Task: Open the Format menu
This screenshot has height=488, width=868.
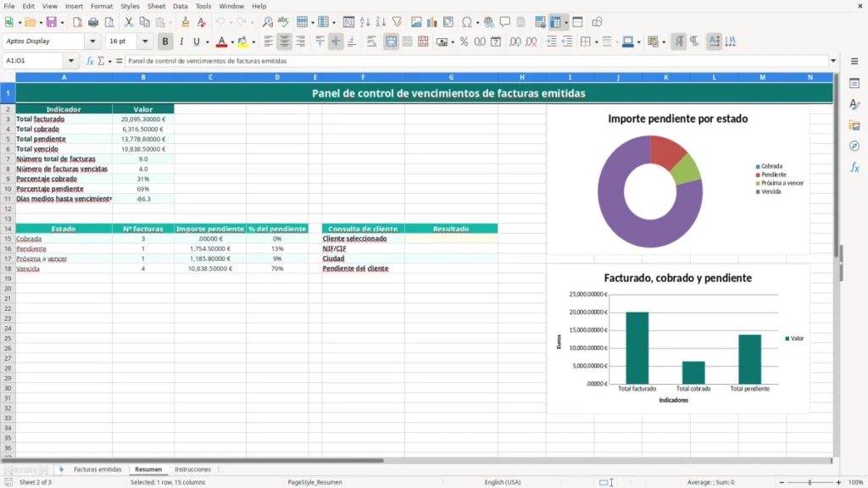Action: click(x=102, y=6)
